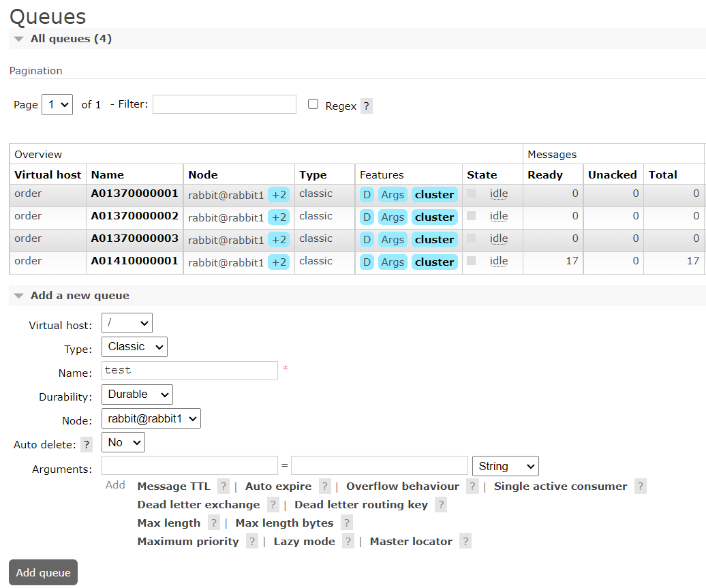Enable the Regex filter checkbox
The image size is (706, 588).
pyautogui.click(x=313, y=104)
